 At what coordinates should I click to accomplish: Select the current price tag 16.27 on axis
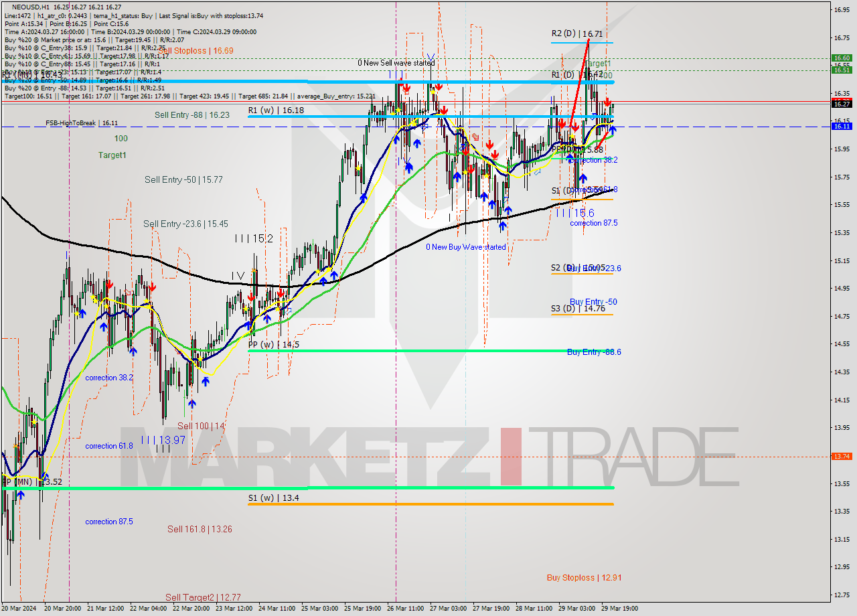[x=842, y=104]
